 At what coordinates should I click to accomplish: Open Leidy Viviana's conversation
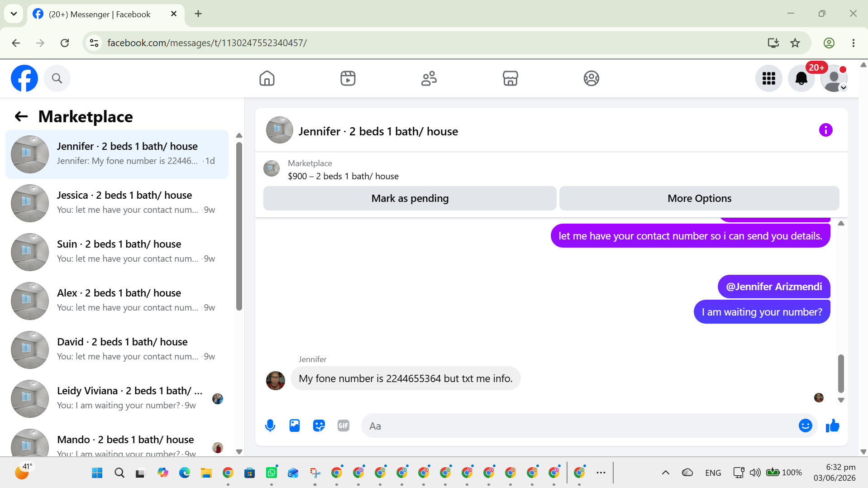pos(117,399)
